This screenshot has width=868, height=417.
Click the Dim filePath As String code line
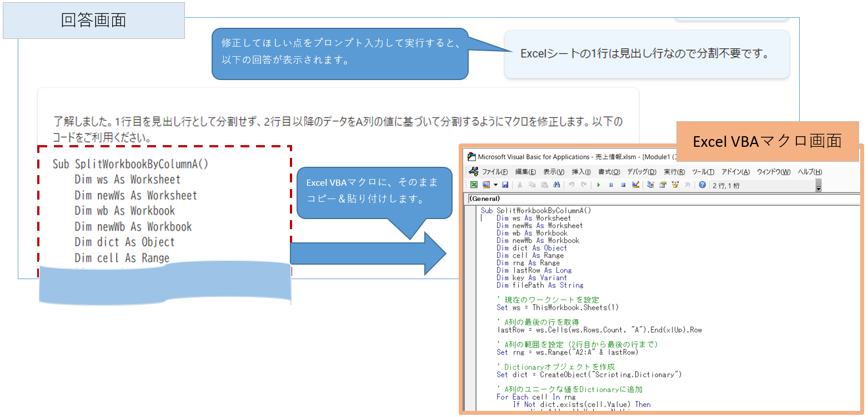(x=540, y=285)
